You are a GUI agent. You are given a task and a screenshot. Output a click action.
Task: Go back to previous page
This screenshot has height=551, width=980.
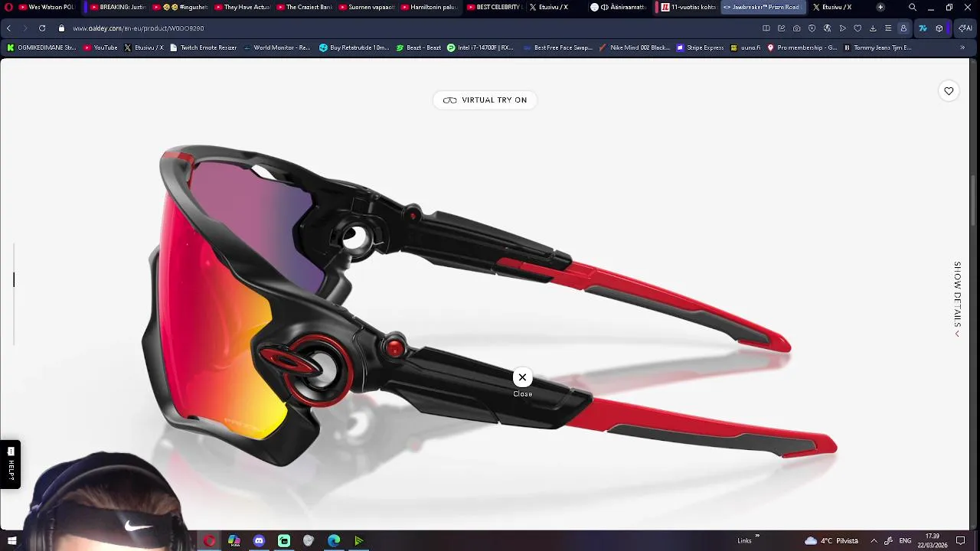click(x=8, y=28)
